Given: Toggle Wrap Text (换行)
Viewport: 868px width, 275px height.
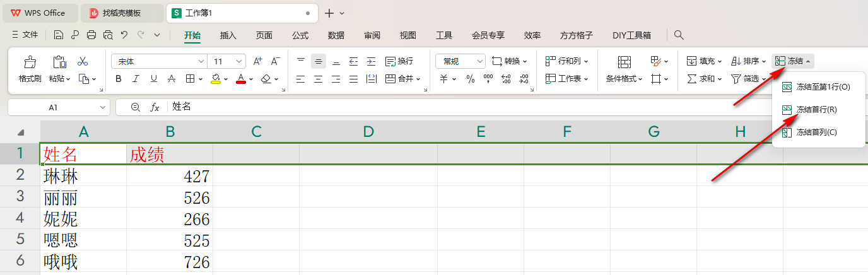Looking at the screenshot, I should click(x=399, y=61).
